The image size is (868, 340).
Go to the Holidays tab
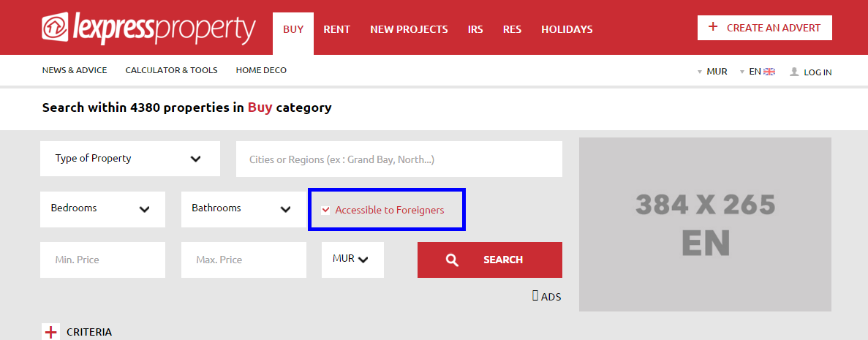coord(567,29)
